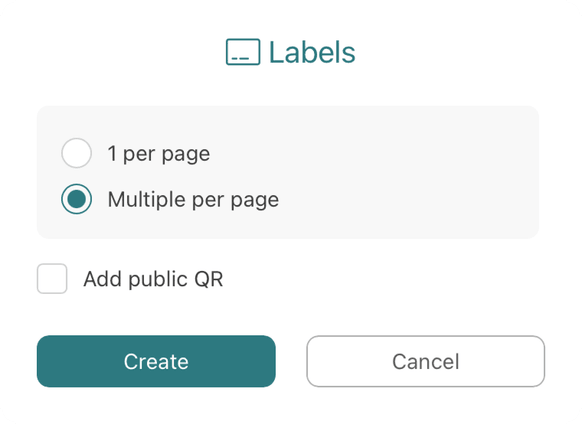Enable the Add public QR checkbox
Image resolution: width=582 pixels, height=424 pixels.
pyautogui.click(x=52, y=279)
